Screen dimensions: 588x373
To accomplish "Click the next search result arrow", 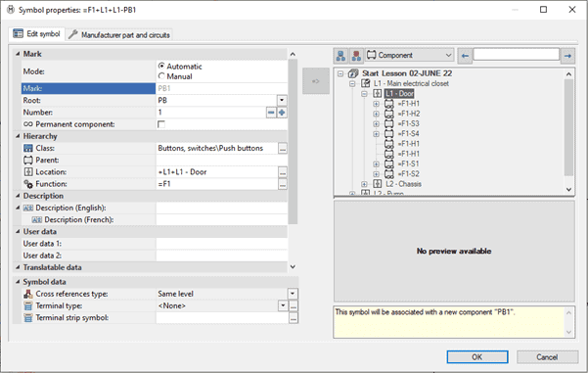I will coord(567,56).
